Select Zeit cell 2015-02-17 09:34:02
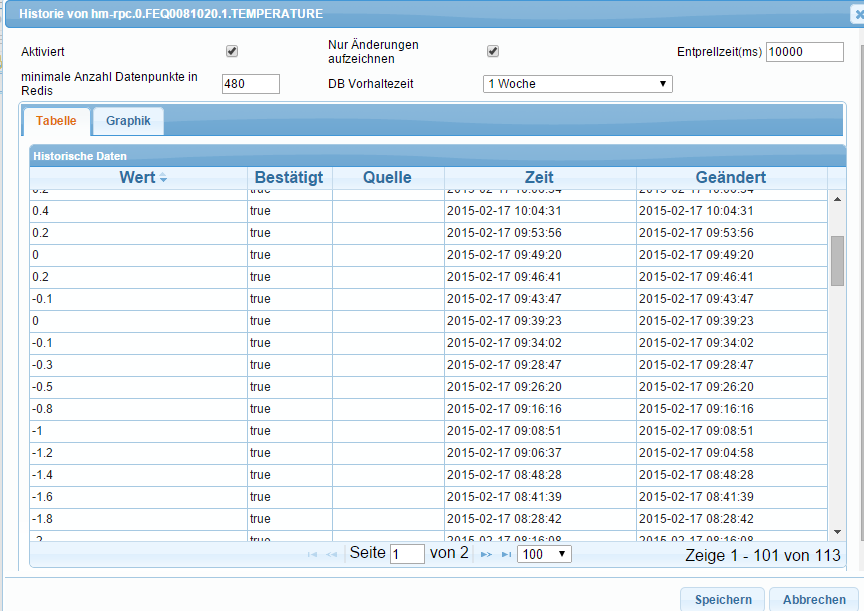 [540, 343]
